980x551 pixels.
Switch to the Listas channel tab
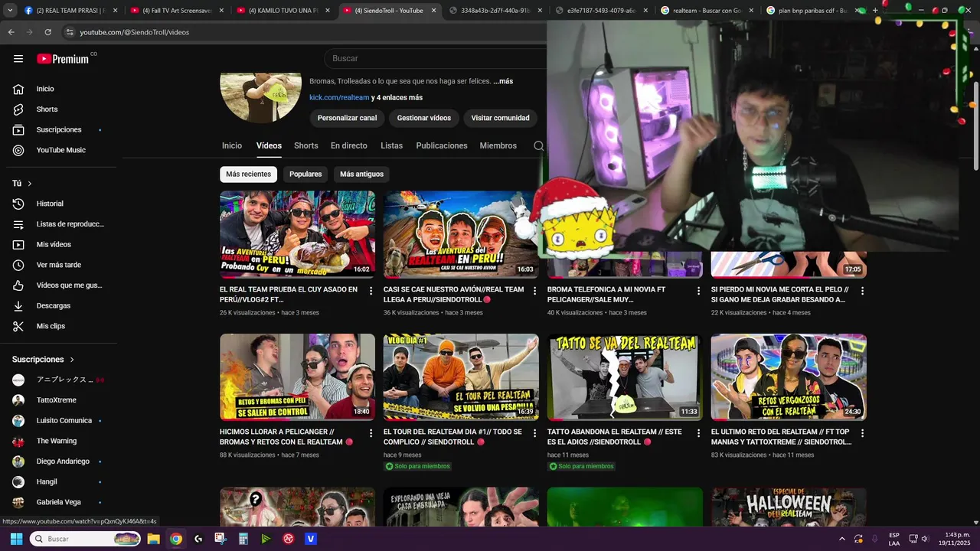391,145
